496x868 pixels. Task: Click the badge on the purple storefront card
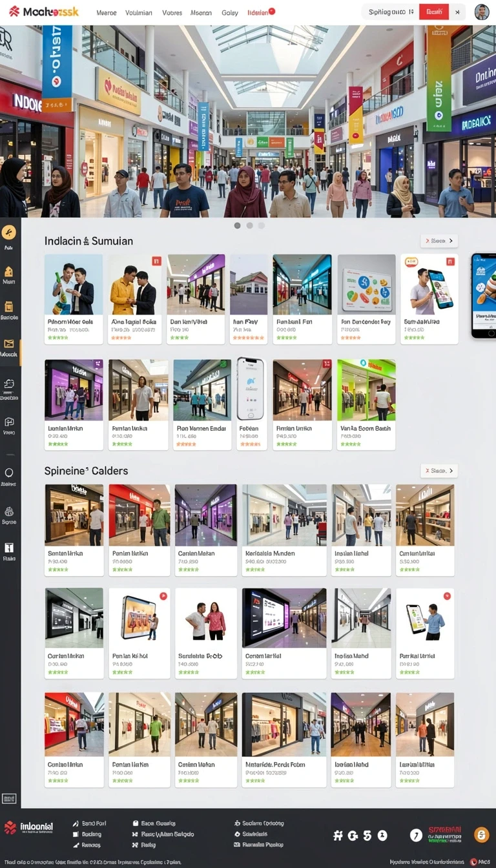(x=98, y=364)
